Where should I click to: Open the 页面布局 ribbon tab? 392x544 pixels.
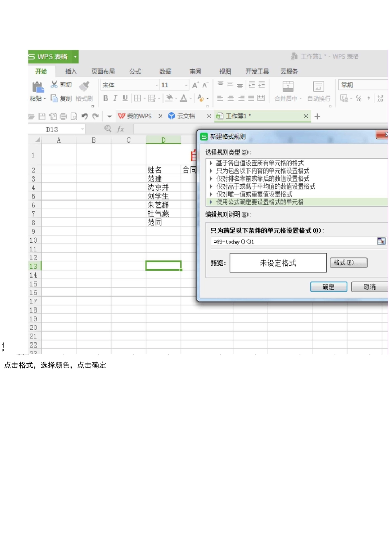tap(103, 71)
